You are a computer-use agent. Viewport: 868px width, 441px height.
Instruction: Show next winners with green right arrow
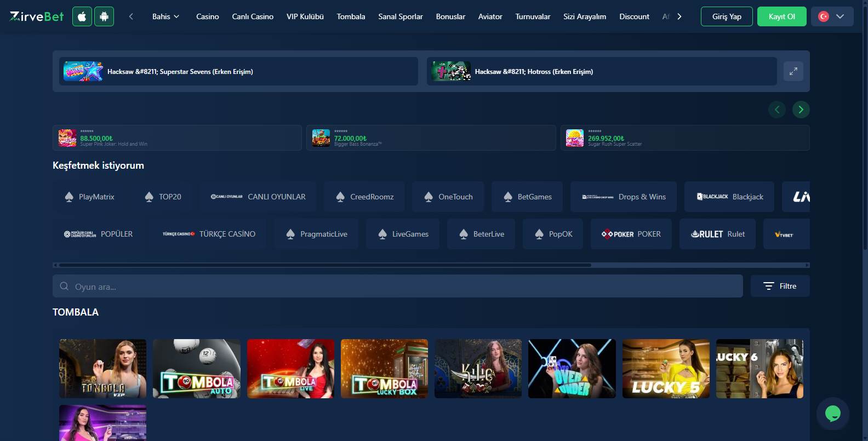click(801, 110)
